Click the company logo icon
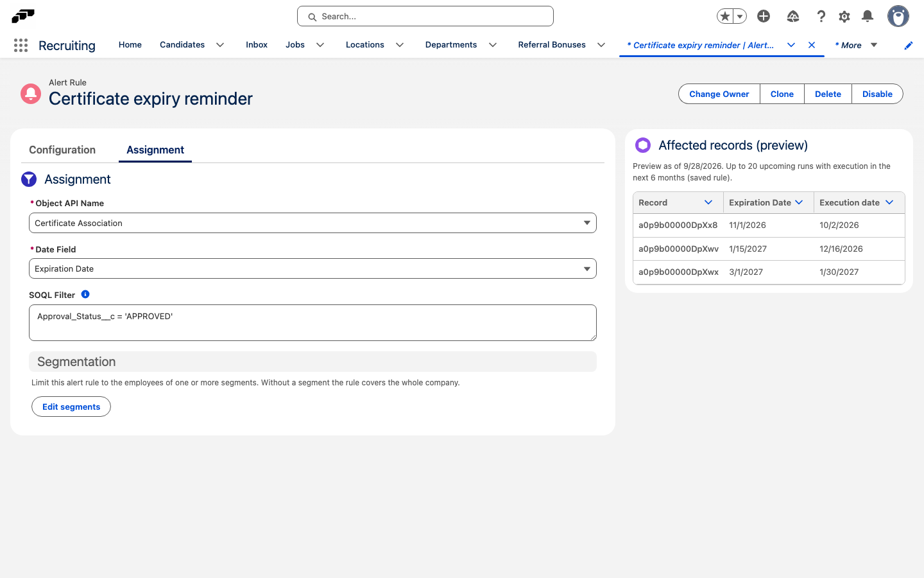Screen dimensions: 924x578 [23, 16]
